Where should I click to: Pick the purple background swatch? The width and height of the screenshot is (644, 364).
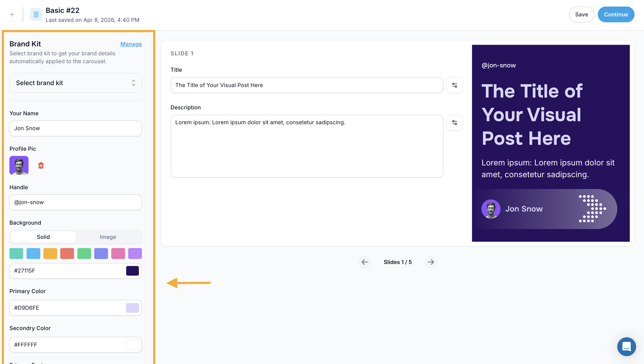click(135, 253)
